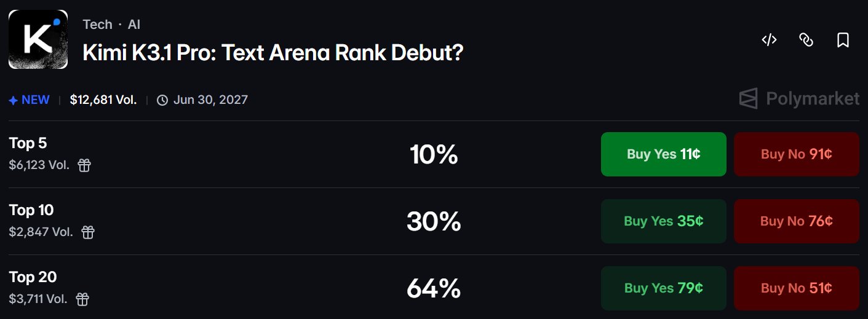Click the Polymarket logo

tap(799, 98)
